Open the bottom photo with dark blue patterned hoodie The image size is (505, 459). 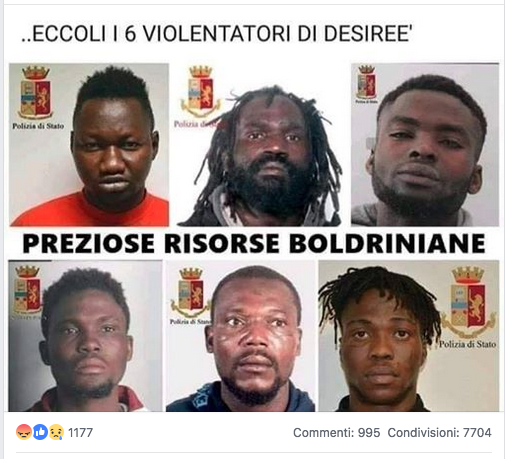240,336
